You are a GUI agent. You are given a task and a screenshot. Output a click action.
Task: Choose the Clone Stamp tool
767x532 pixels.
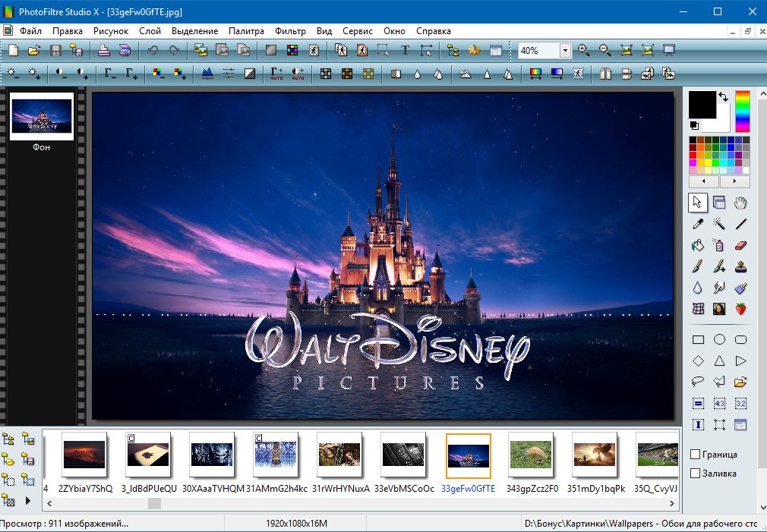point(741,266)
